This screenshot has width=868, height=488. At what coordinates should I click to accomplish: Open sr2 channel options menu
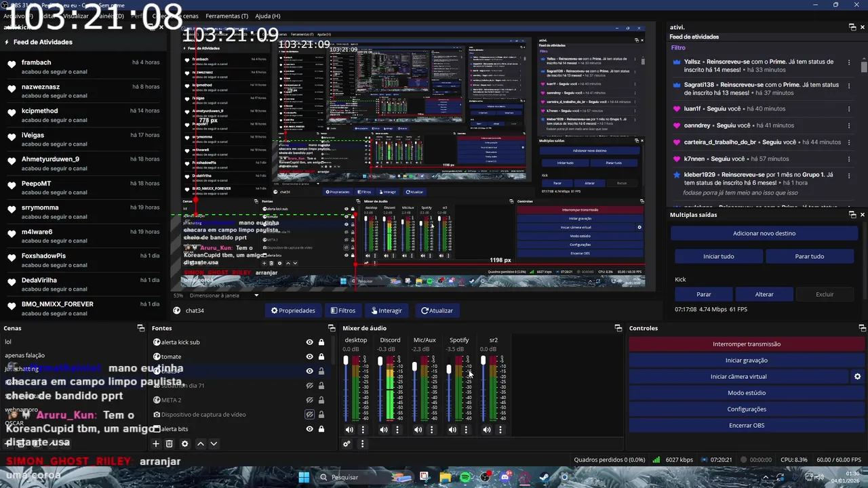[500, 430]
